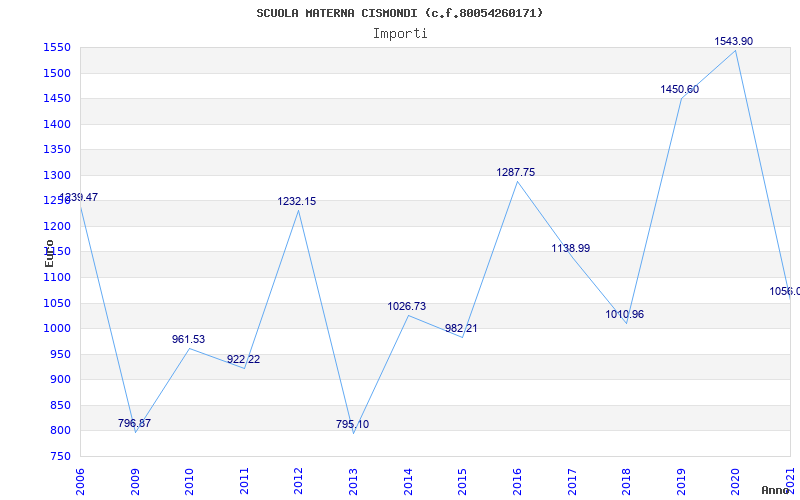Viewport: 800px width, 500px height.
Task: Select the 795.10 lowest value label
Action: click(x=352, y=424)
